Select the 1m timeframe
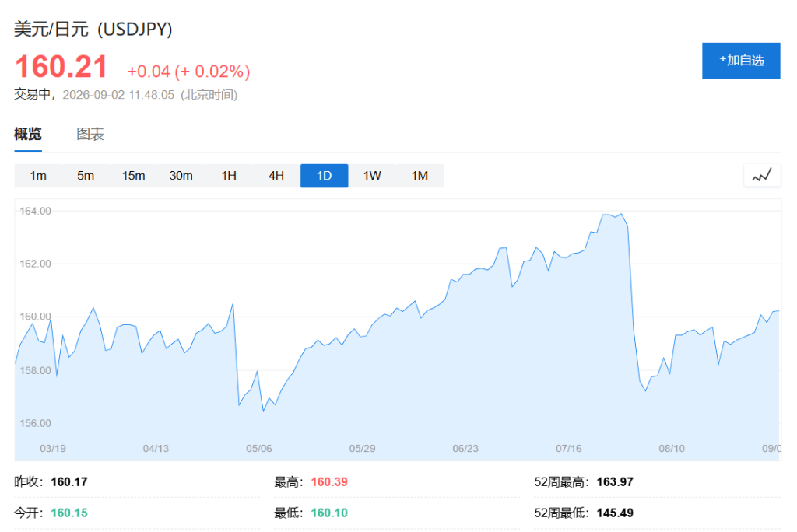797x532 pixels. [38, 176]
